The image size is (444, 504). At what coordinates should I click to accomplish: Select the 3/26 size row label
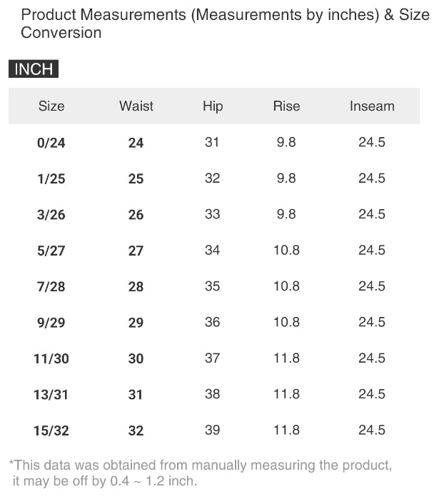tap(51, 215)
